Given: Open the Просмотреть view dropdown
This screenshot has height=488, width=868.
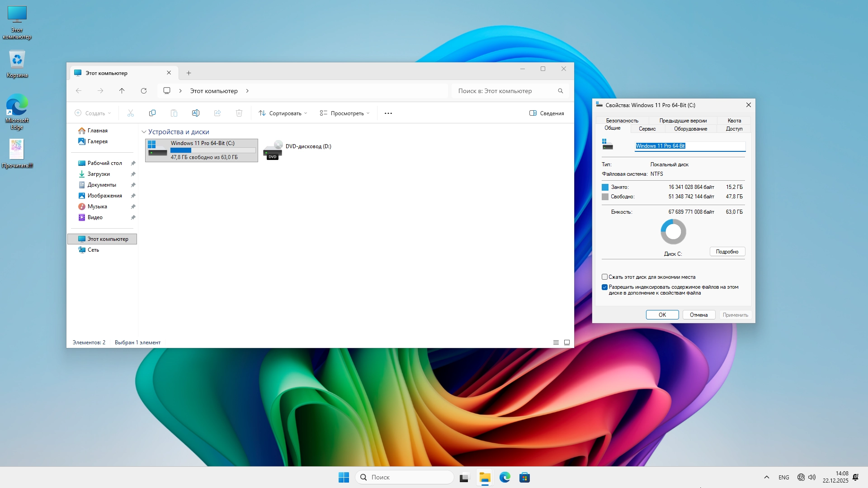Looking at the screenshot, I should pos(344,113).
